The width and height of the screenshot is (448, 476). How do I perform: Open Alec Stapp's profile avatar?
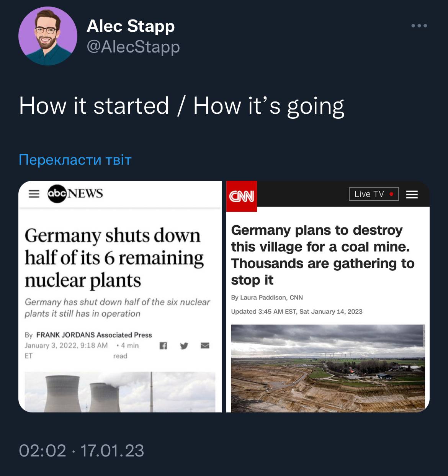[x=48, y=36]
